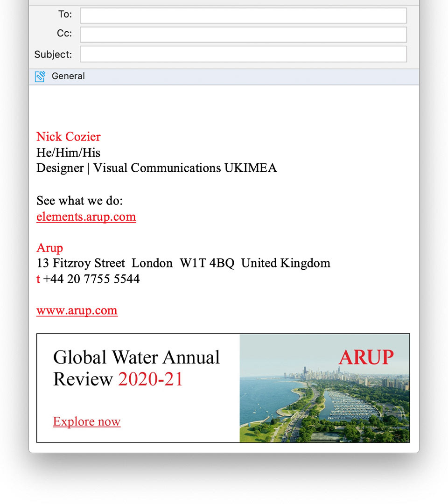Click the He/Him/His pronoun line
The image size is (448, 504).
(x=68, y=152)
